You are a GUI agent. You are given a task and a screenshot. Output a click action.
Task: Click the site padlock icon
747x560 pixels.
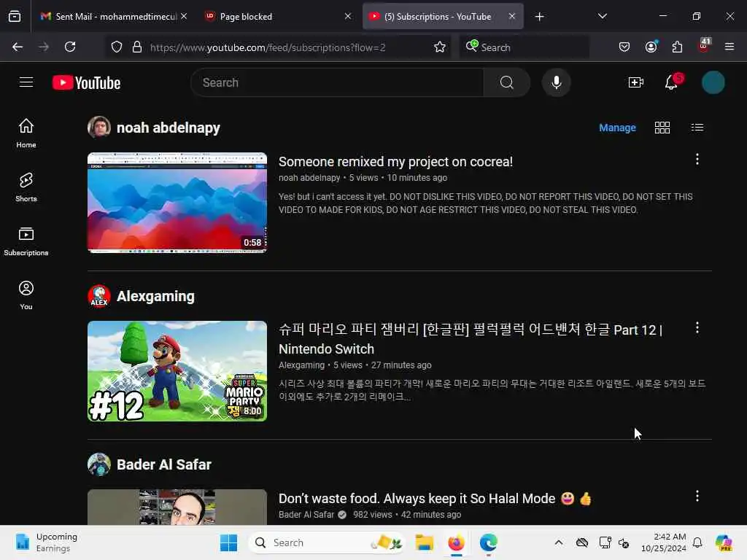click(x=137, y=47)
